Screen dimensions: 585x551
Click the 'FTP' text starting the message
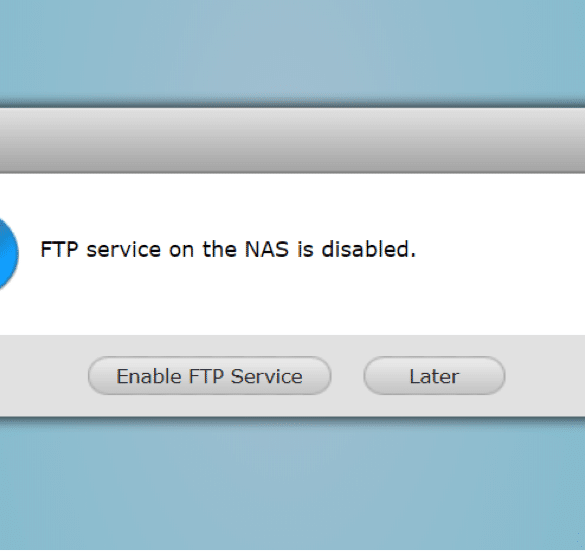(x=59, y=249)
